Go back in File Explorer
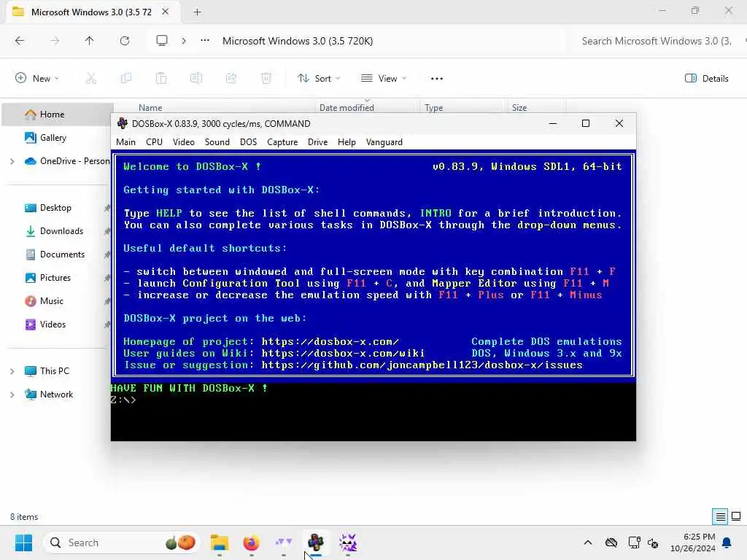 [20, 41]
